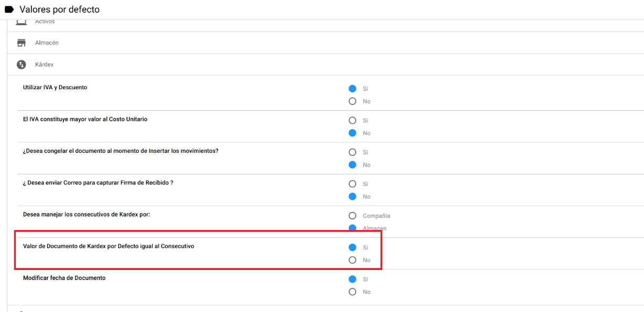Select No for Valor de Documento de Kardex
Screen dimensions: 644x312
tap(352, 260)
